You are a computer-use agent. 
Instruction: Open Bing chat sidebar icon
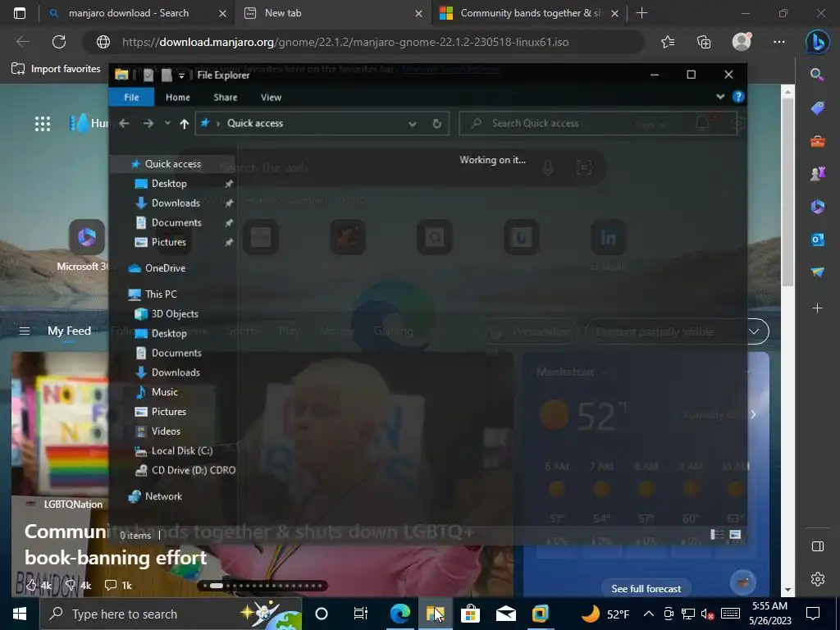point(818,42)
